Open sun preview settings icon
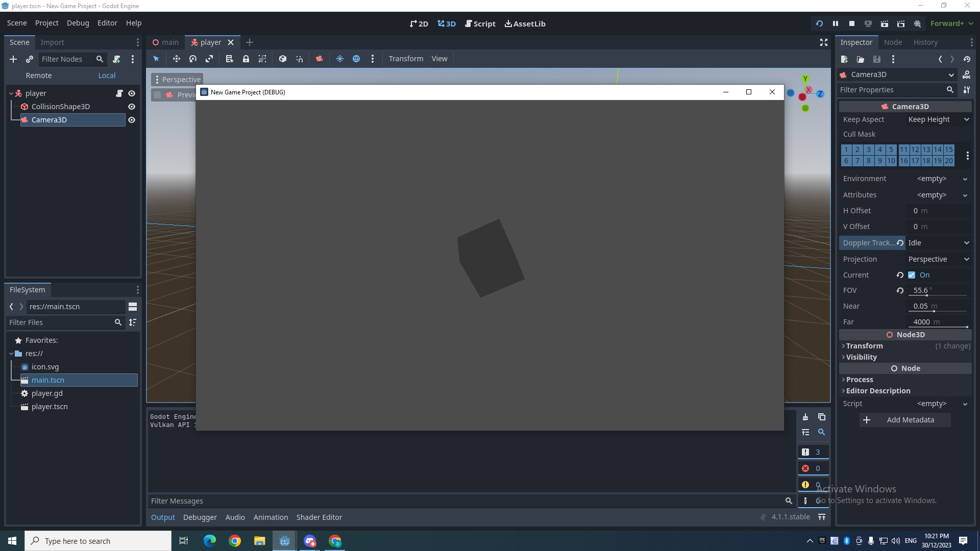This screenshot has width=980, height=551. pyautogui.click(x=340, y=59)
